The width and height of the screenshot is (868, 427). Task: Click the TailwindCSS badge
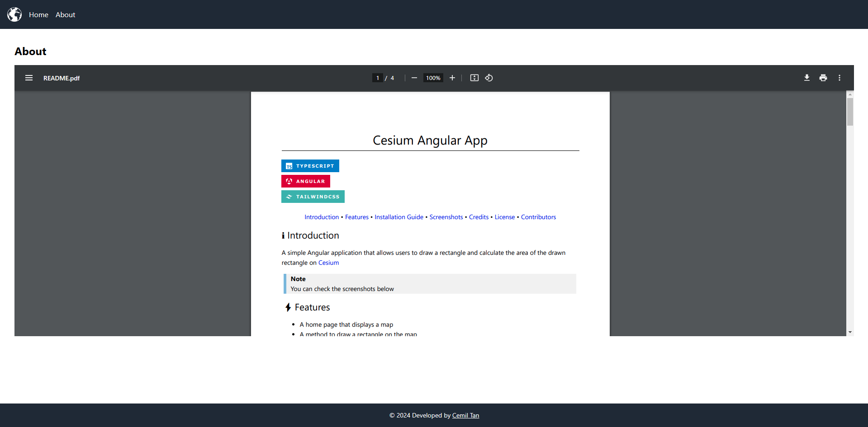click(x=313, y=197)
